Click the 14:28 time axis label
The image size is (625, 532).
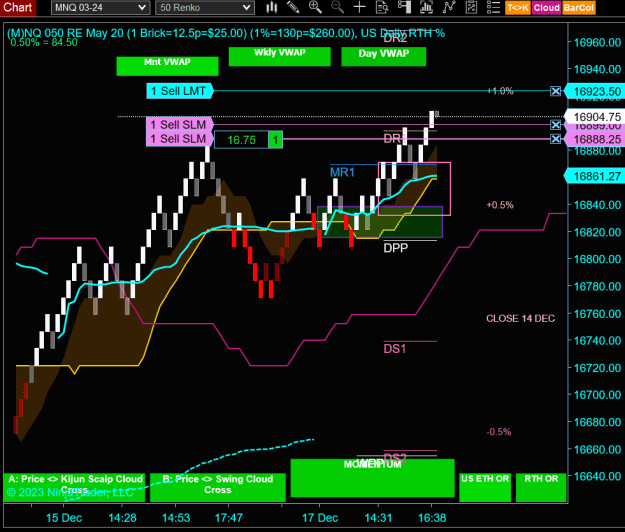[122, 518]
